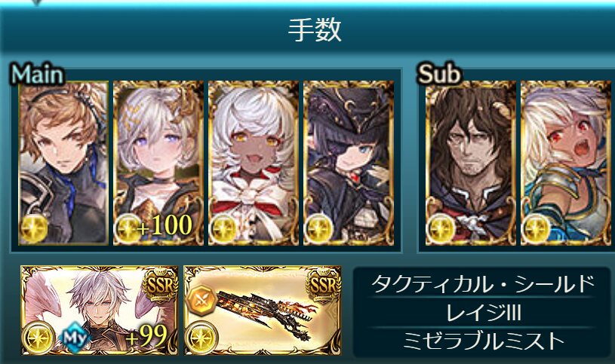The image size is (615, 364).
Task: Open the SSR summon card with +99
Action: pos(100,310)
